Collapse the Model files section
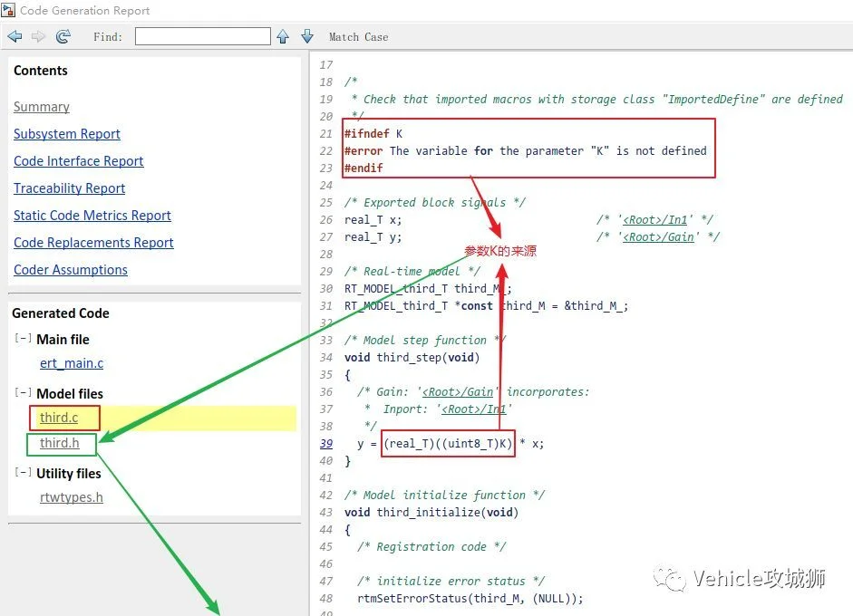Image resolution: width=853 pixels, height=616 pixels. click(23, 392)
